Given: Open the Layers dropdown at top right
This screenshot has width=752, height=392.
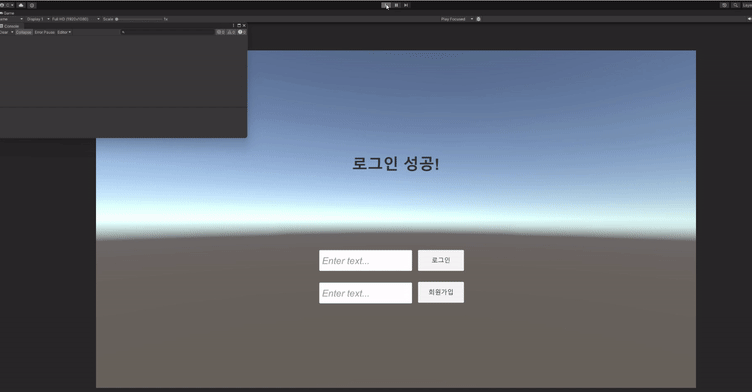Looking at the screenshot, I should (x=747, y=5).
